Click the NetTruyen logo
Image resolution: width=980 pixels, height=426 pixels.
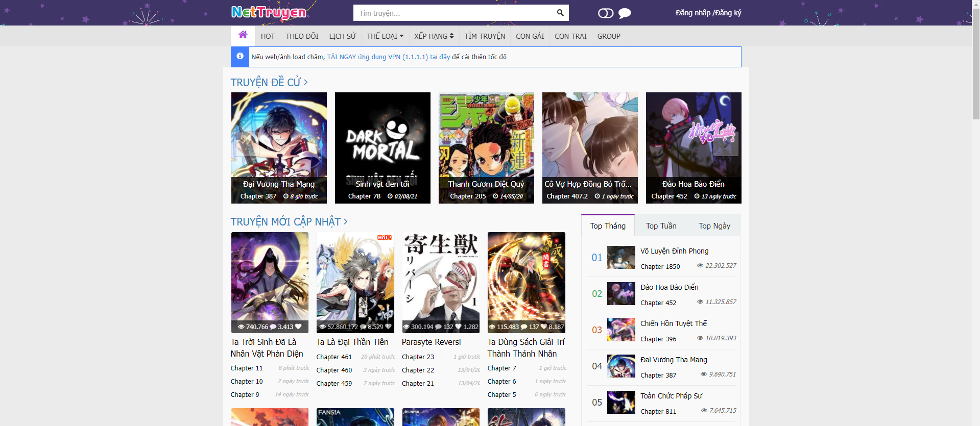[269, 12]
